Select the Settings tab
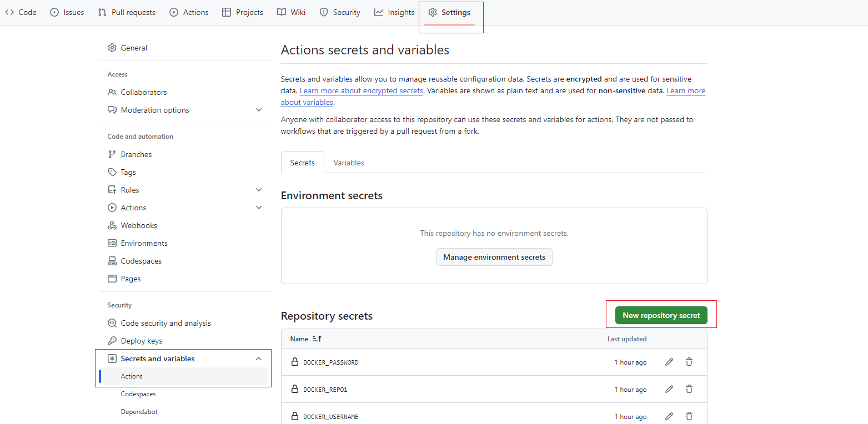The height and width of the screenshot is (424, 868). 449,12
